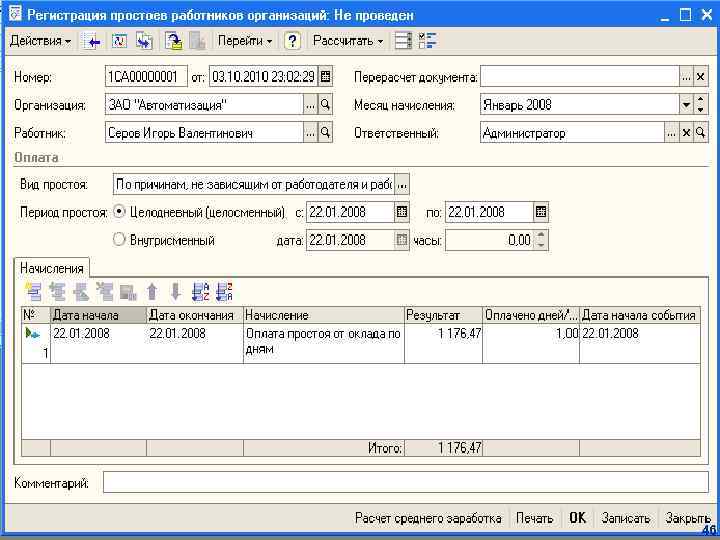Image resolution: width=720 pixels, height=540 pixels.
Task: Click the checklist options toolbar icon
Action: click(428, 41)
